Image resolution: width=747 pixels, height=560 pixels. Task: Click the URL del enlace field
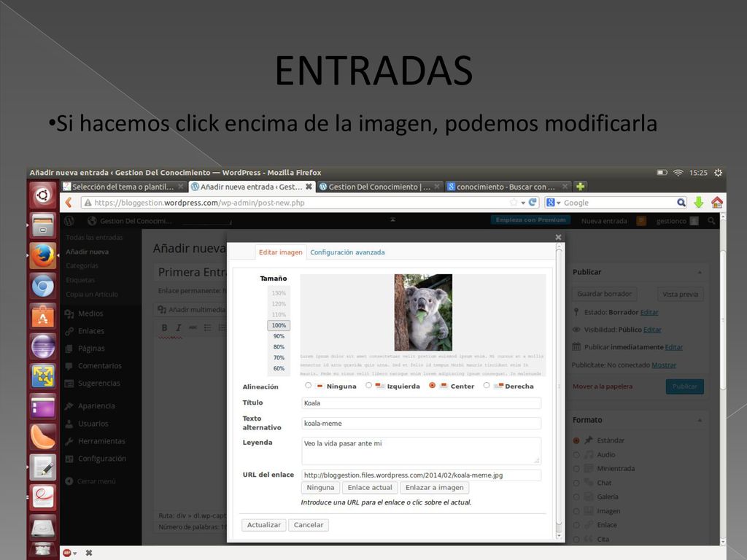(421, 475)
